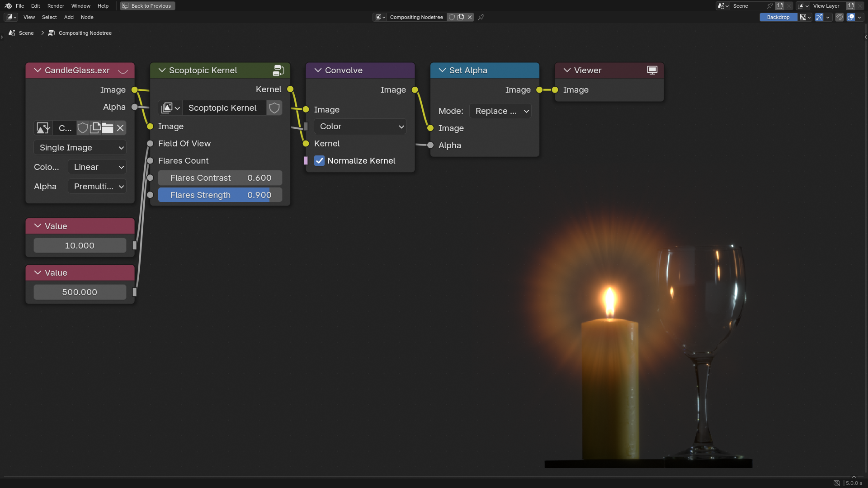Collapse the Convolve node
The height and width of the screenshot is (488, 868).
coord(318,70)
